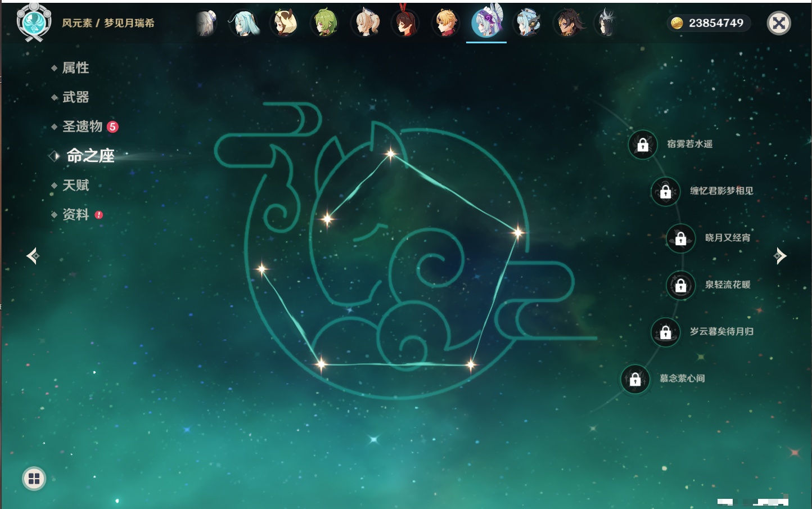This screenshot has width=812, height=509.
Task: Click the lock icon for 晓月又经宵
Action: (x=681, y=238)
